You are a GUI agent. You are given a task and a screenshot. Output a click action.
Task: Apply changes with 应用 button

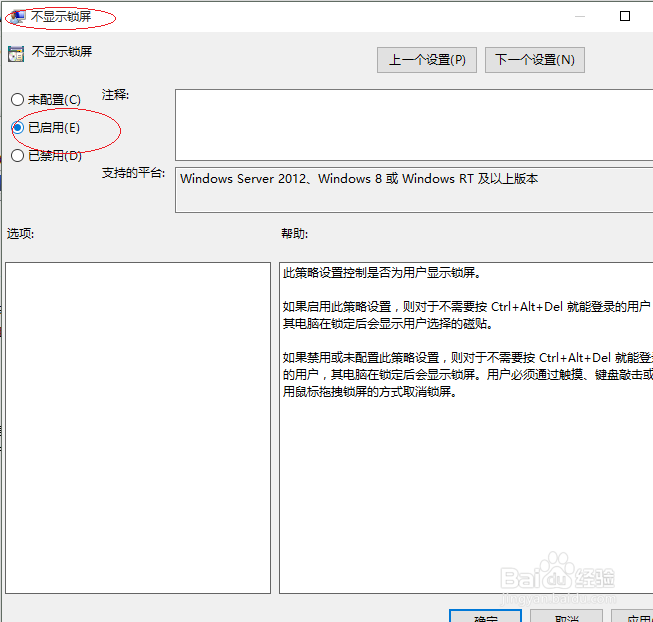tap(632, 616)
